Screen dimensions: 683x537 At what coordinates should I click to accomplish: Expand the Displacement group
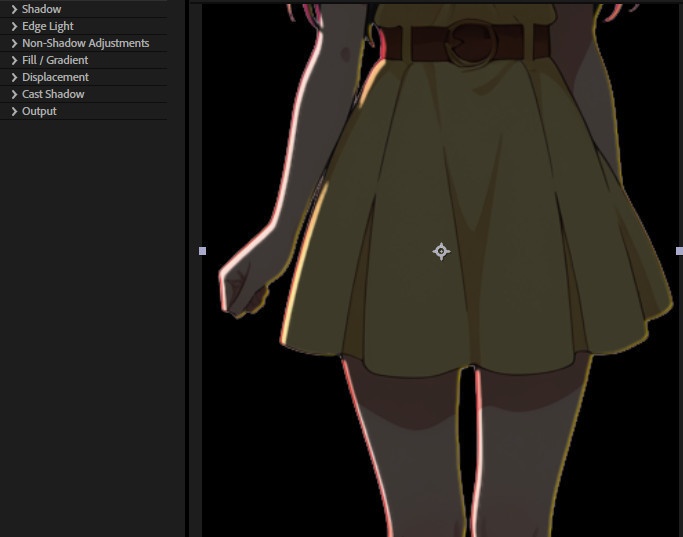14,77
